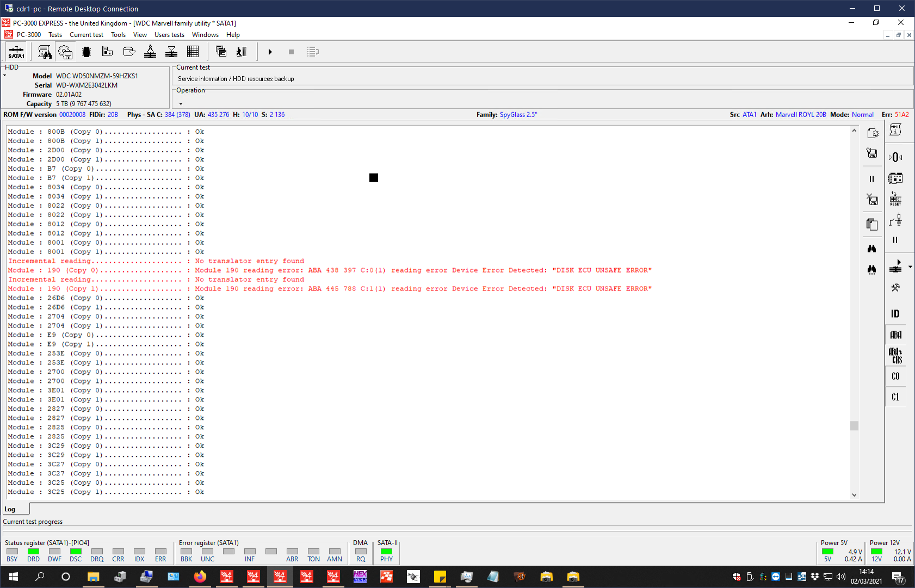915x588 pixels.
Task: Select the Log tab at the bottom
Action: coord(15,509)
